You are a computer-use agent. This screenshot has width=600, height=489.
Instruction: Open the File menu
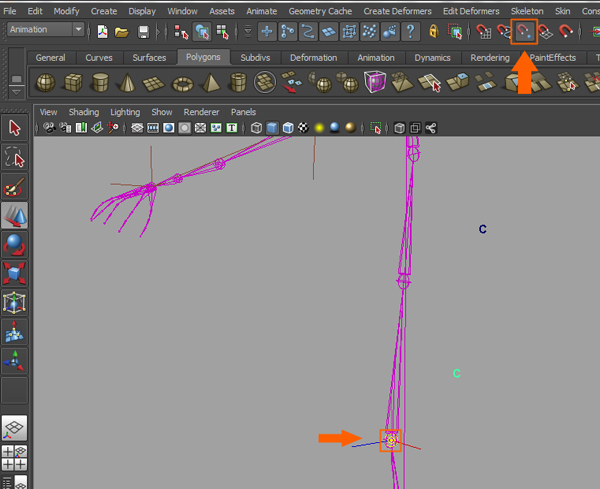(10, 11)
